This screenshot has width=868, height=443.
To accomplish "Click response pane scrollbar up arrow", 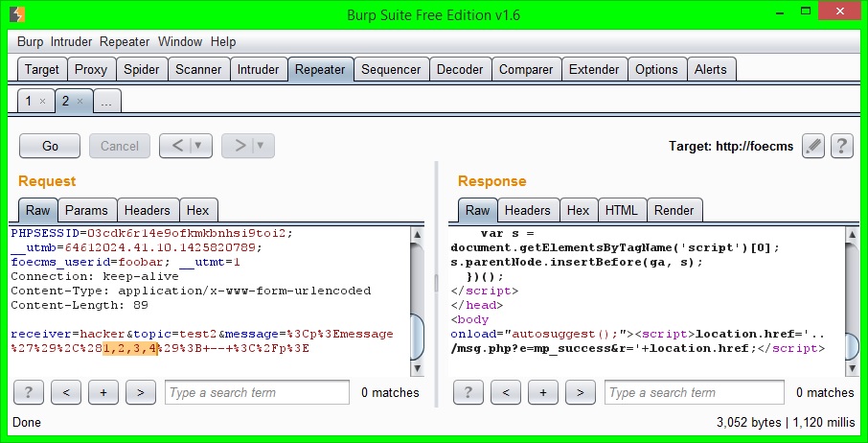I will 853,235.
